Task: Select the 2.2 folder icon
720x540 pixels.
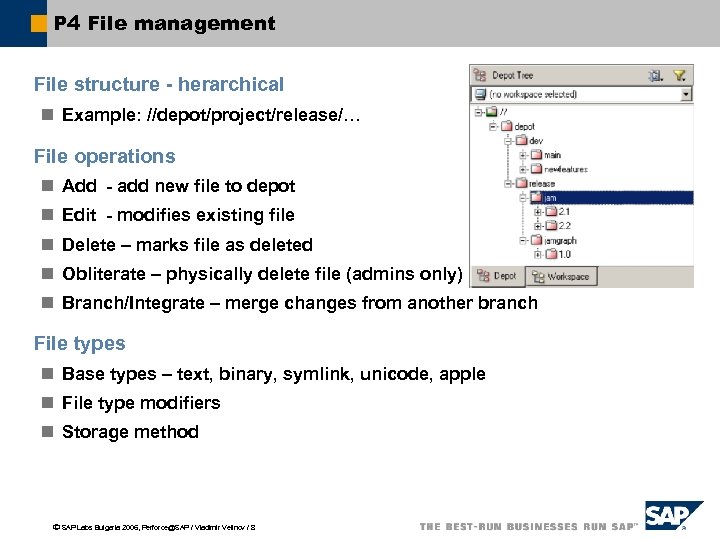Action: [x=551, y=225]
